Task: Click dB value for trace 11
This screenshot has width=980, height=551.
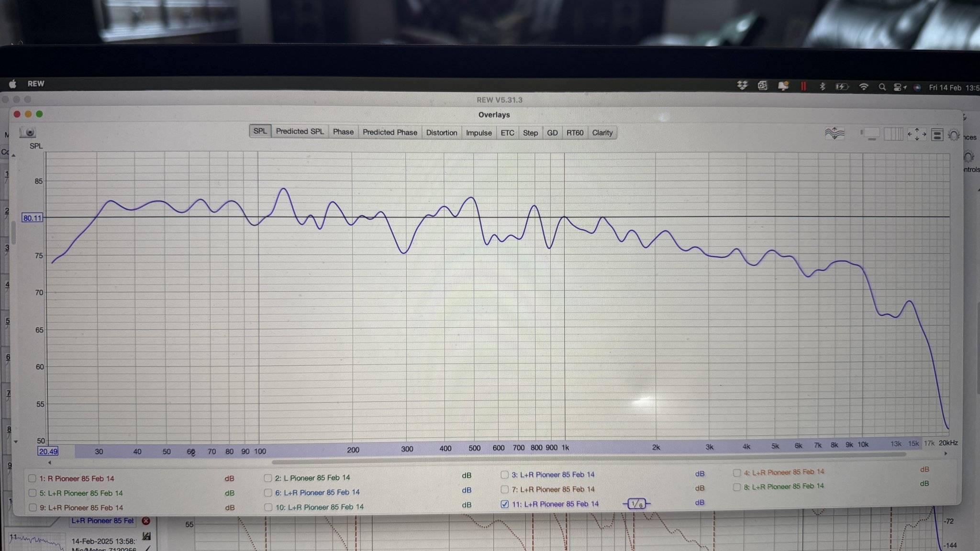Action: coord(700,503)
